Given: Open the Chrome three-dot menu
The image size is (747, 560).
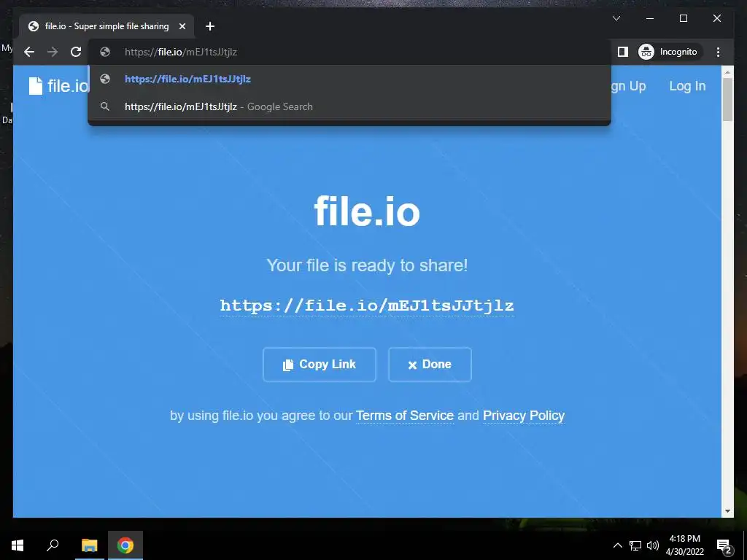Looking at the screenshot, I should (718, 52).
